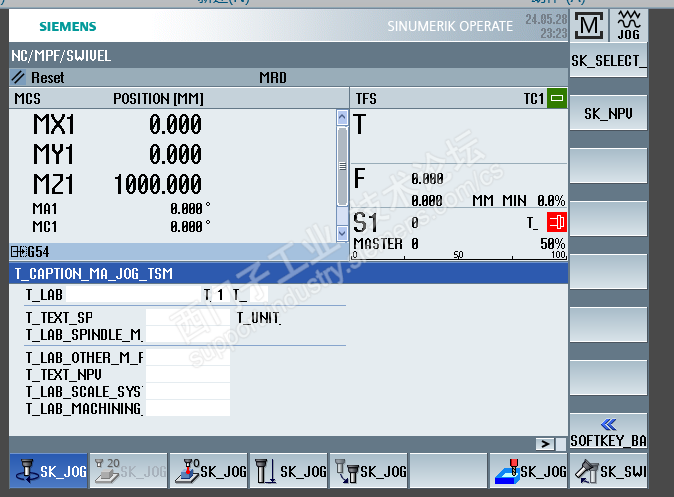
Task: Click the MY1 axis label
Action: coord(54,154)
